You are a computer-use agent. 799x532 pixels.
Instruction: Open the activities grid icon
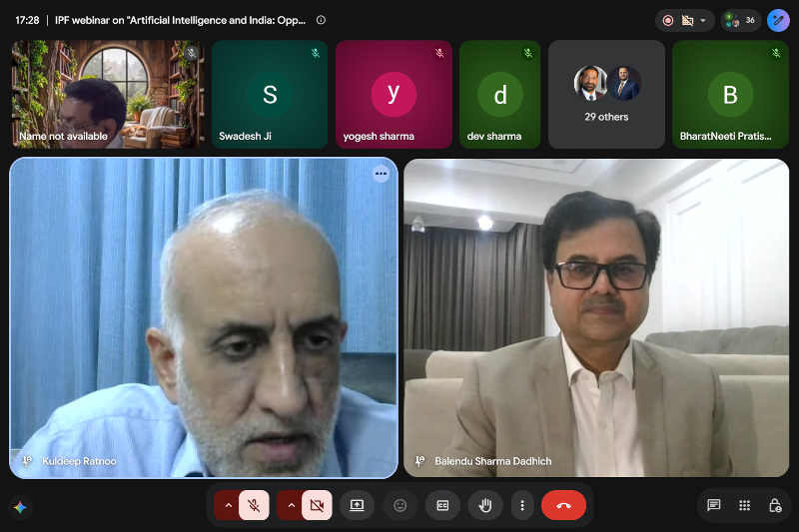744,505
